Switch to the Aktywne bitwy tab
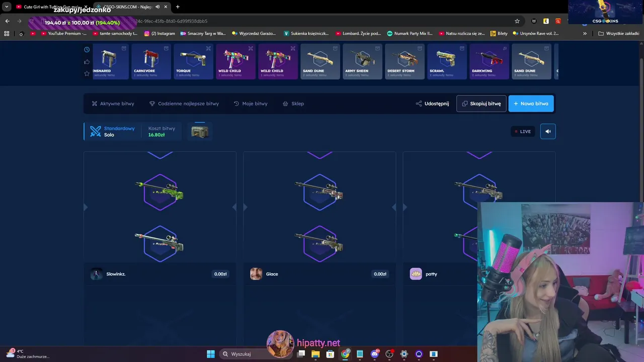This screenshot has width=644, height=362. [x=113, y=104]
